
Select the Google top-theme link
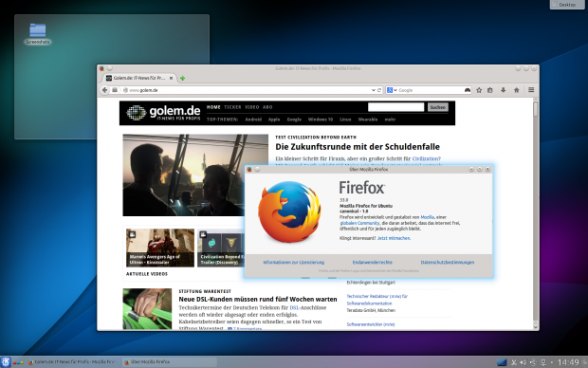pyautogui.click(x=294, y=120)
